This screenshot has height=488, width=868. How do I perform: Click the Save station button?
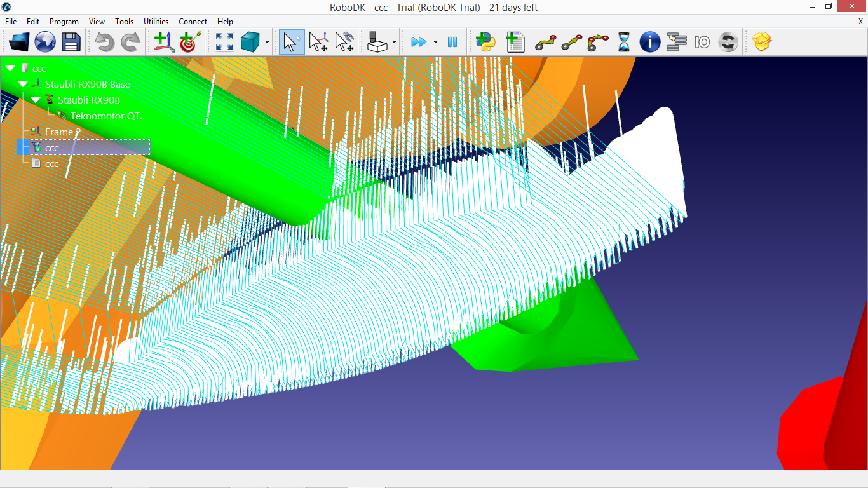(x=71, y=43)
